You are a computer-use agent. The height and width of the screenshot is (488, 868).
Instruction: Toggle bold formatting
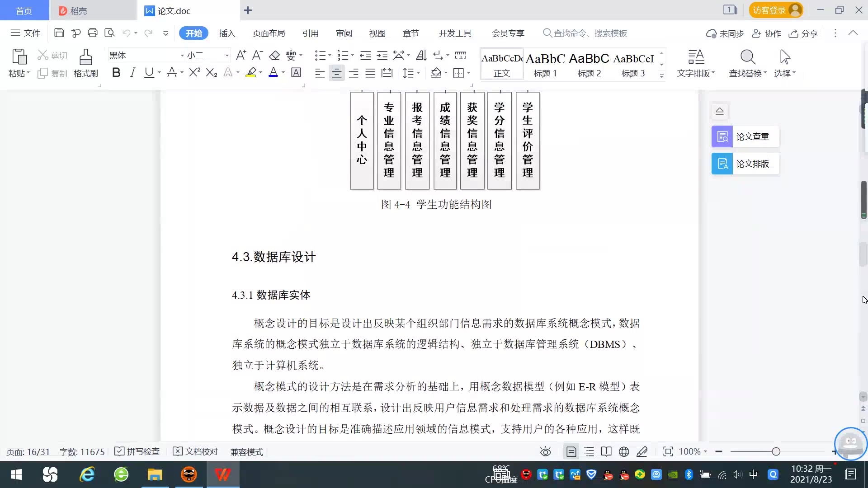(116, 72)
